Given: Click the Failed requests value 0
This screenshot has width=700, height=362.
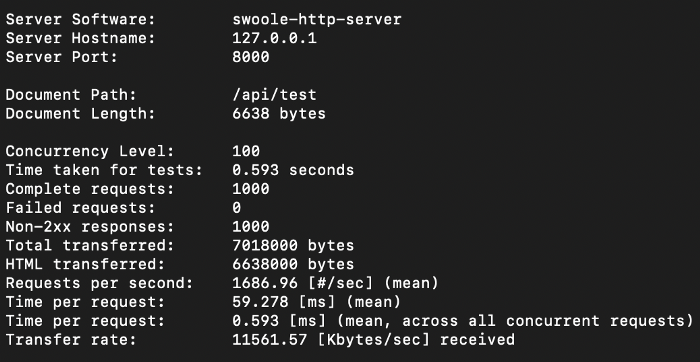Looking at the screenshot, I should click(x=237, y=208).
